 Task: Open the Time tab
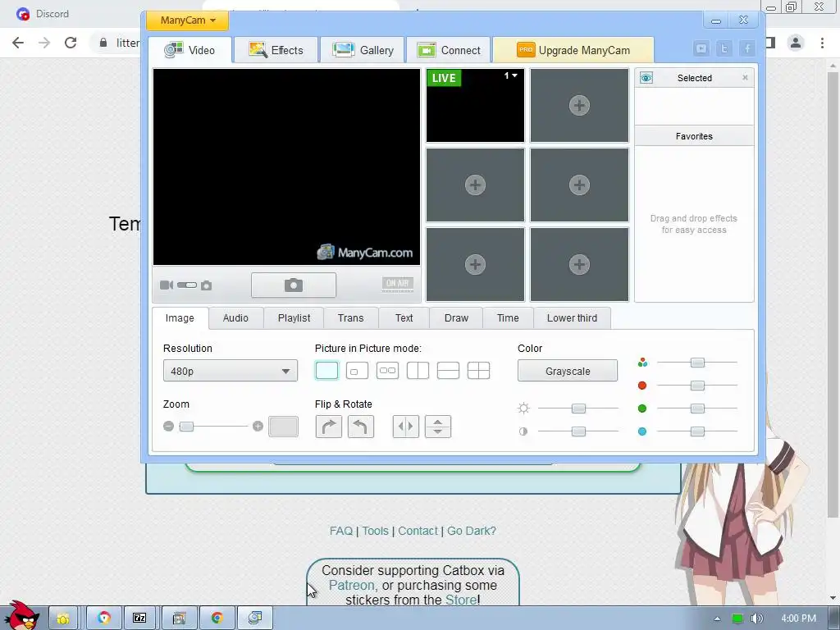pyautogui.click(x=508, y=318)
